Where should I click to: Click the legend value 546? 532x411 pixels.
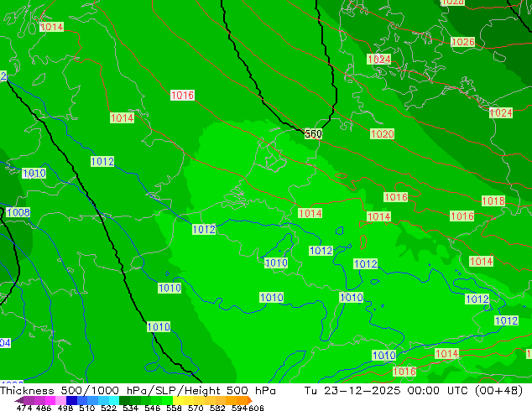pos(152,408)
